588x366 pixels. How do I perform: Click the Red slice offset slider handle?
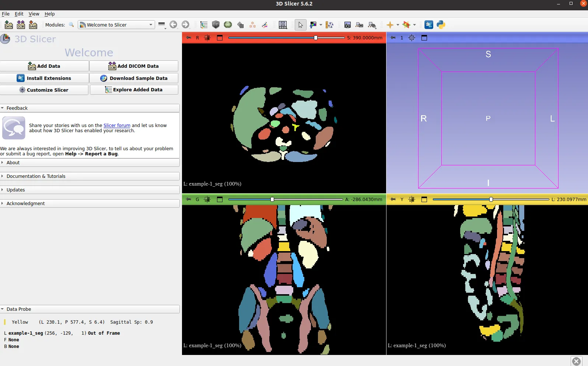[x=316, y=38]
